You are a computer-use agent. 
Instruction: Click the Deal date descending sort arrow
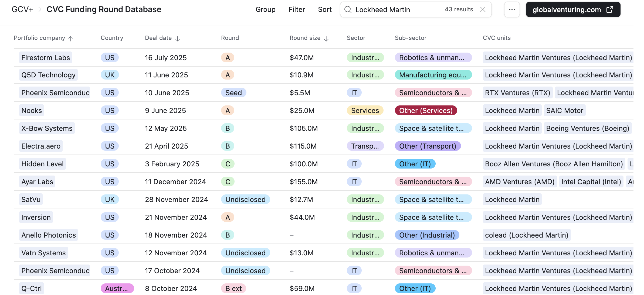[178, 39]
